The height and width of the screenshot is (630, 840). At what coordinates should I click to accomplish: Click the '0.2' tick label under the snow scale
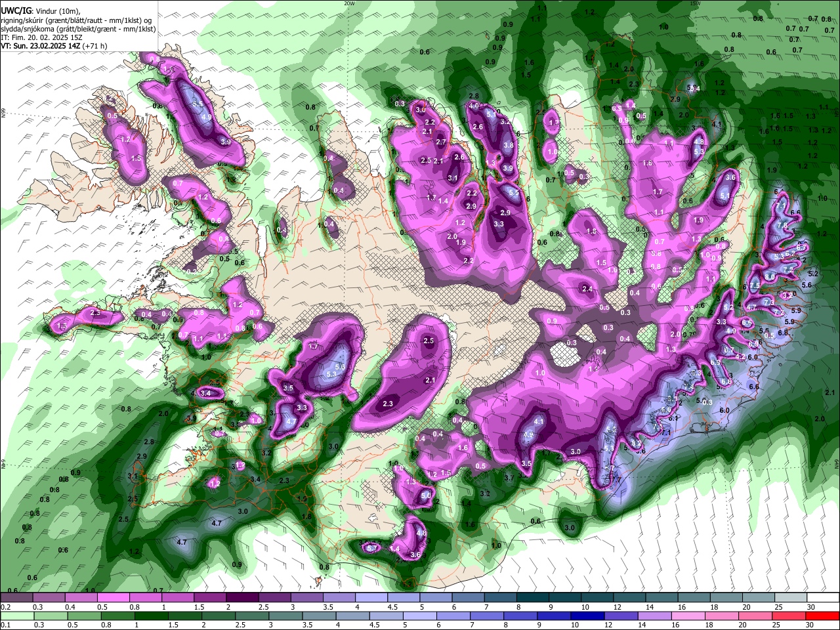click(5, 607)
